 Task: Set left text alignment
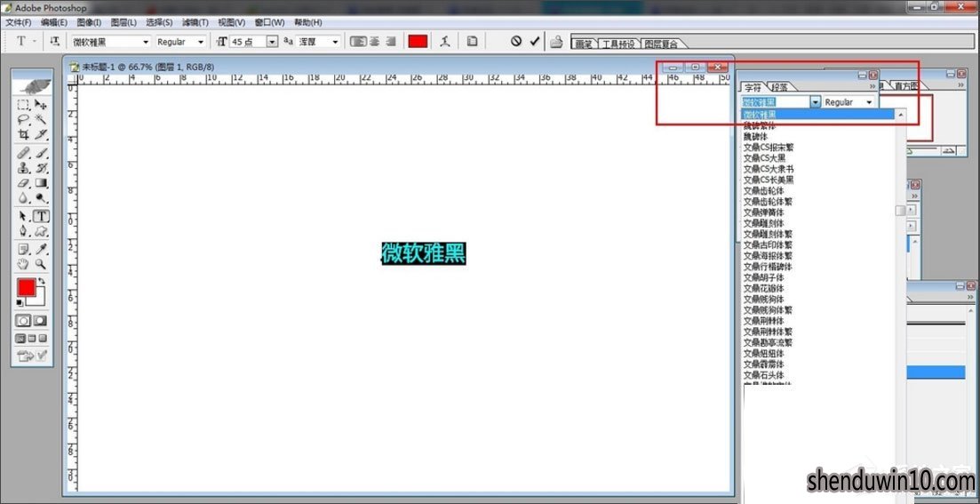coord(357,41)
